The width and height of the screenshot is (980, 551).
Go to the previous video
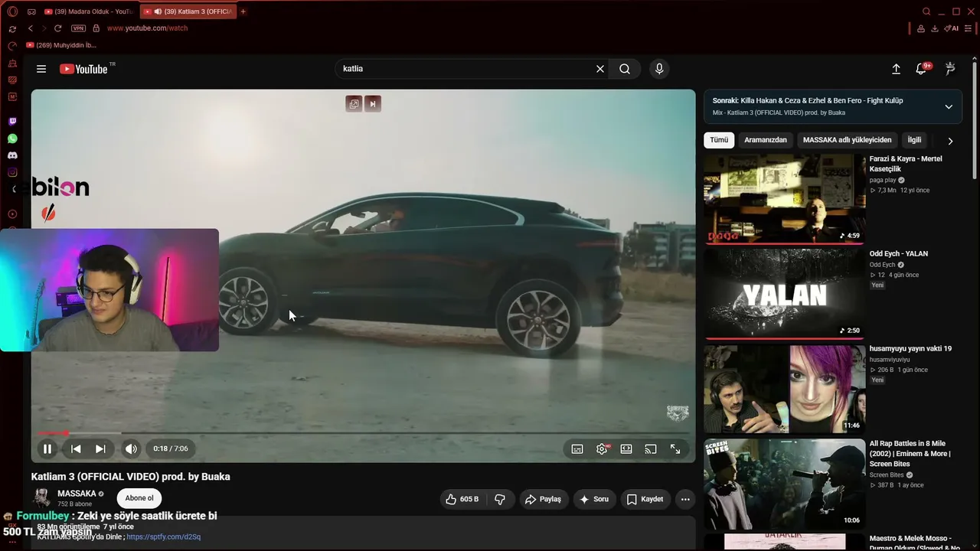click(76, 449)
